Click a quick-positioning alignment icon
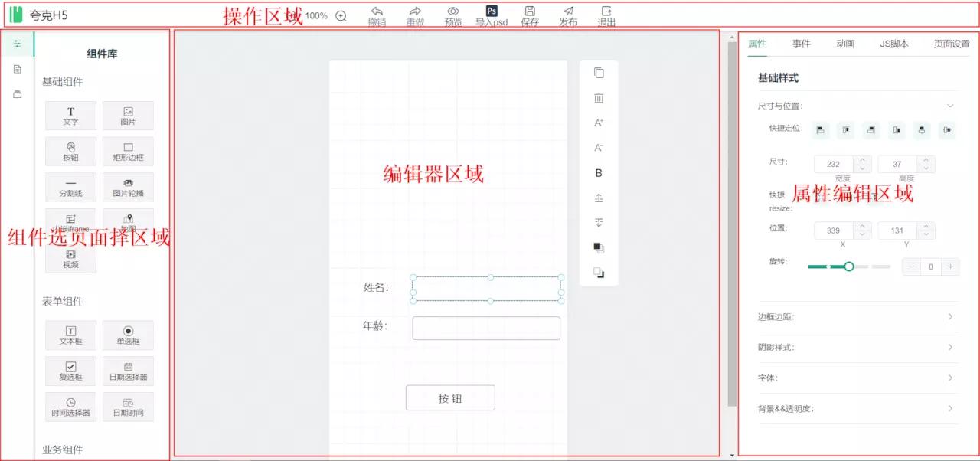Viewport: 980px width, 461px height. click(819, 130)
